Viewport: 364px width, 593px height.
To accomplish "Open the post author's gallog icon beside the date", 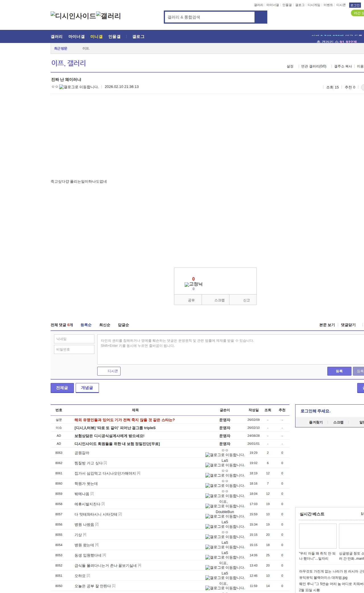I will (x=79, y=87).
